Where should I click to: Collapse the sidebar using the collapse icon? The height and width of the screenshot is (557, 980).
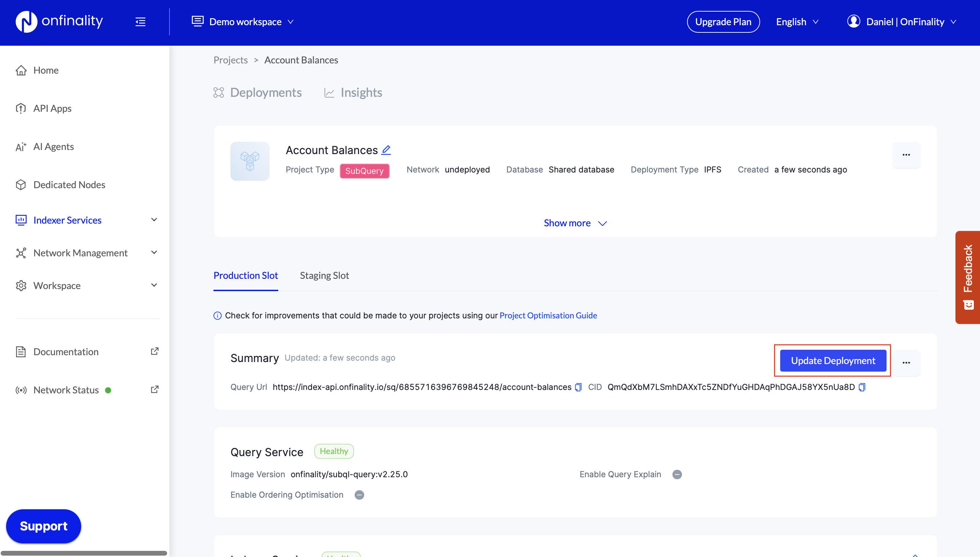140,21
